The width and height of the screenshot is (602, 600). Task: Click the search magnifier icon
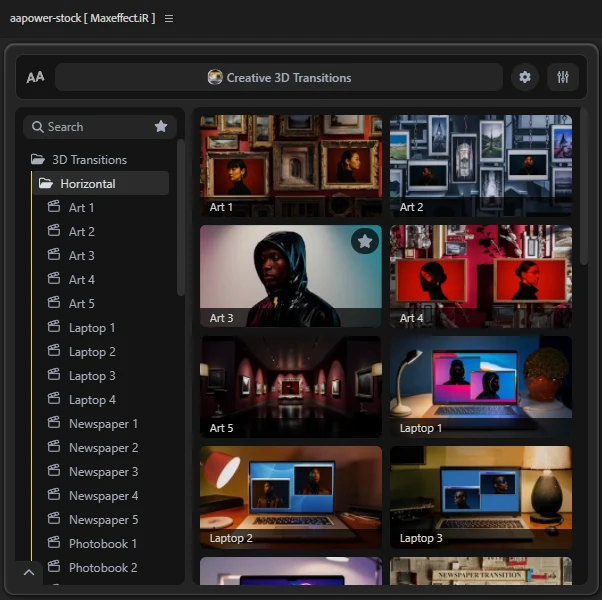click(x=38, y=127)
